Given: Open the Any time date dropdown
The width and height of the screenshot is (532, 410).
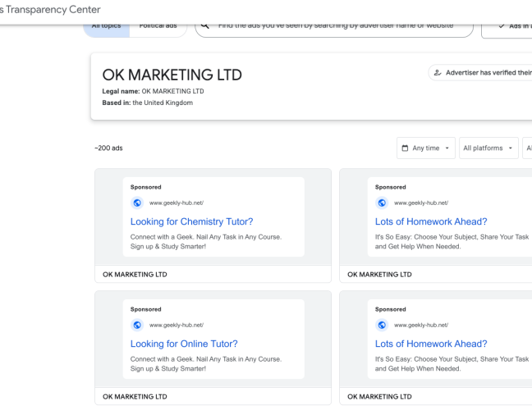Looking at the screenshot, I should (426, 148).
